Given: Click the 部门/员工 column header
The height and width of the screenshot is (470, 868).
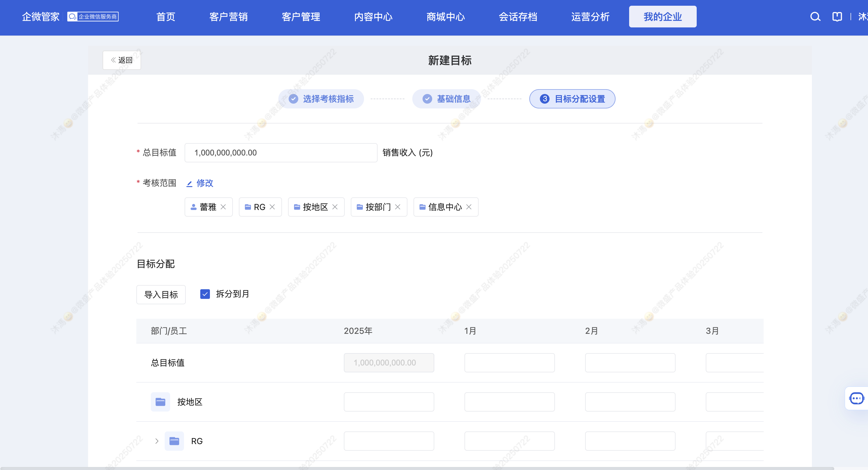Looking at the screenshot, I should (x=169, y=331).
